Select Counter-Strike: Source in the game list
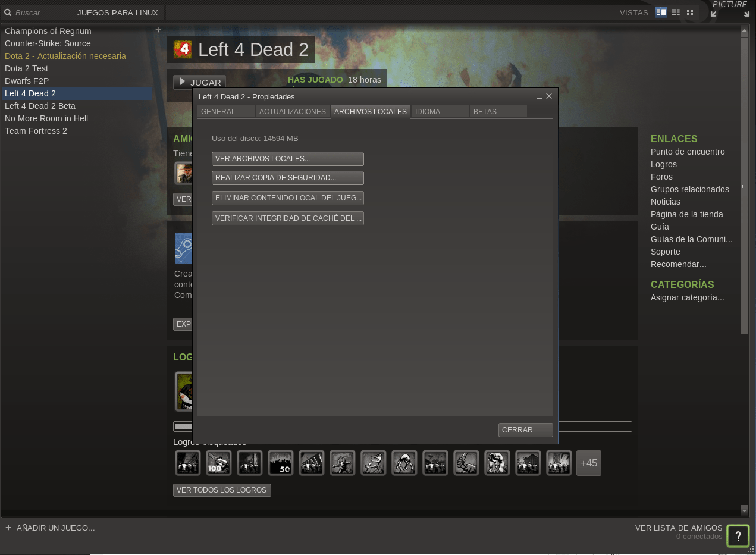The image size is (756, 555). tap(77, 43)
